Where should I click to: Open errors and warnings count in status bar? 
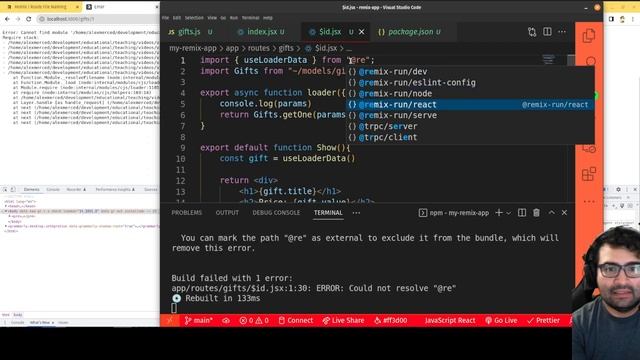[254, 320]
